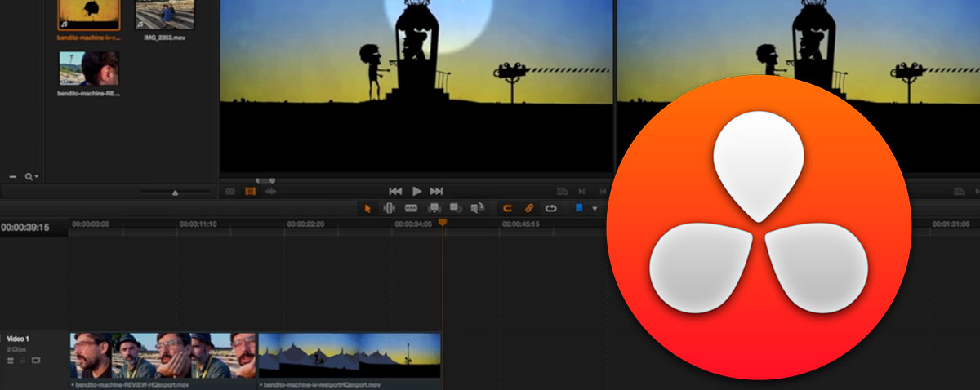
Task: Click the 00:00:22:20 ruler timecode
Action: 305,224
